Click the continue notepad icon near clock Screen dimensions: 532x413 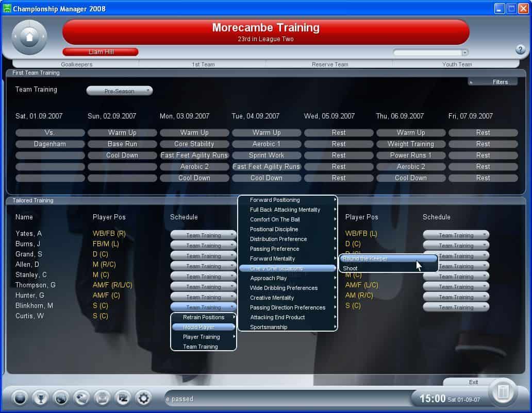(x=503, y=393)
